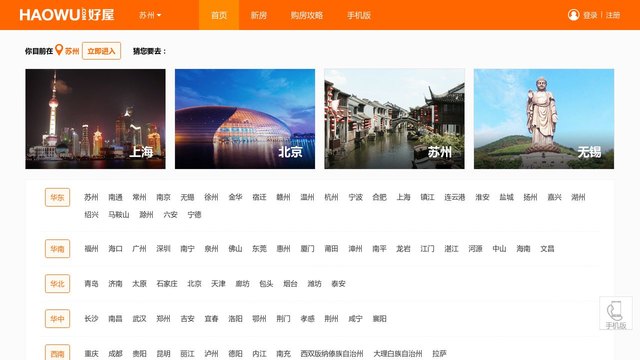Click the orange location pin icon
Screen dimensions: 640x360
59,50
